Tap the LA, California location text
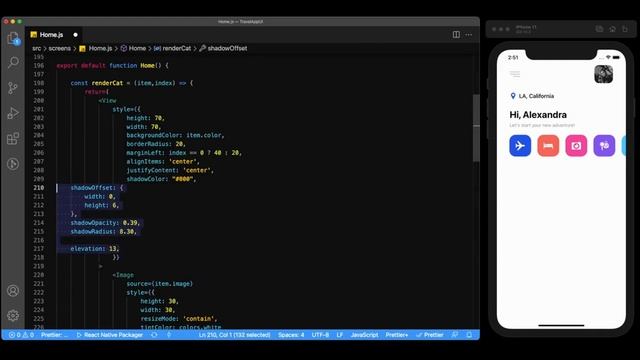The image size is (640, 360). (536, 96)
